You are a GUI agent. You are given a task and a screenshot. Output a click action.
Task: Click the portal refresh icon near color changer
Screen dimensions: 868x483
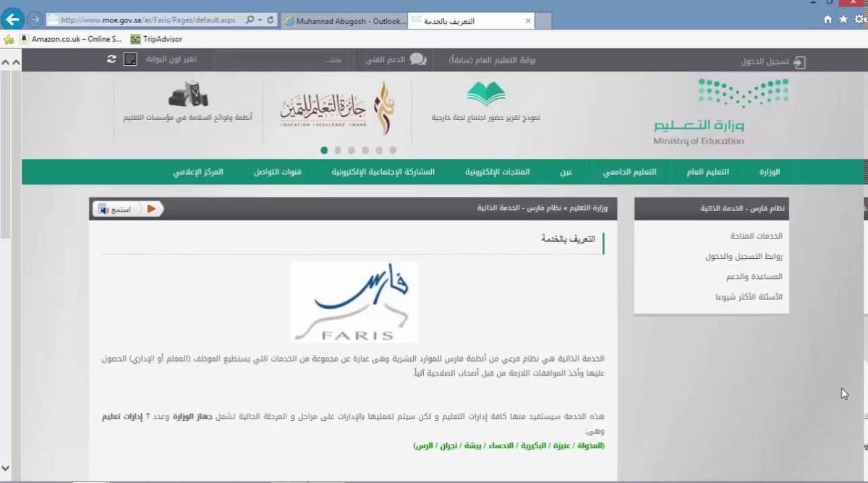pyautogui.click(x=111, y=59)
